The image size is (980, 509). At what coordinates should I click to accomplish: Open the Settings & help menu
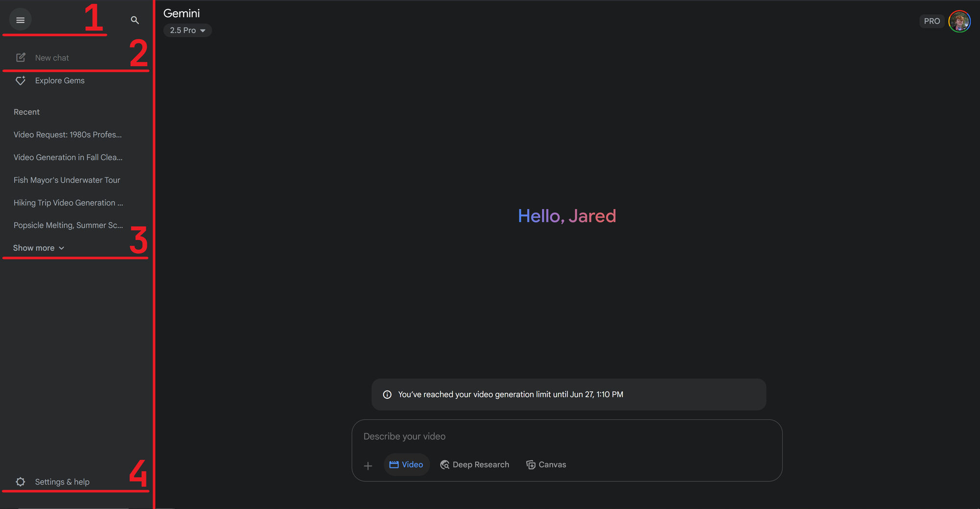coord(62,482)
